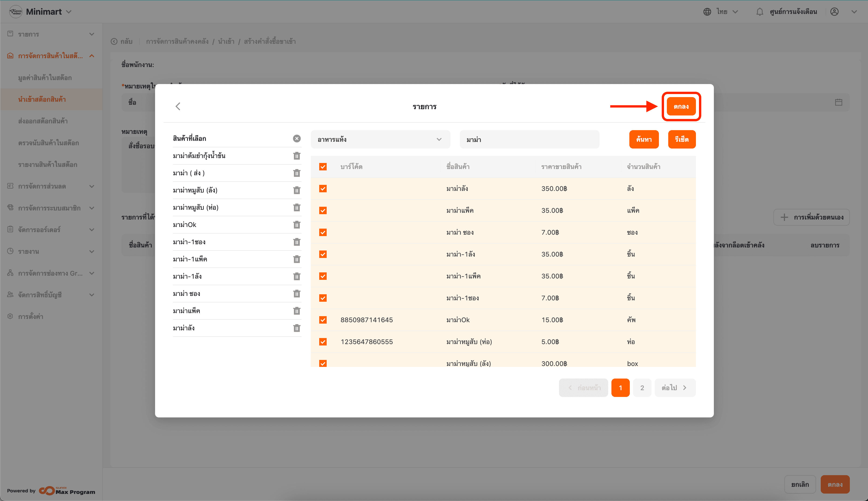This screenshot has height=501, width=868.
Task: Click the back arrow in รายการ dialog
Action: click(x=178, y=106)
